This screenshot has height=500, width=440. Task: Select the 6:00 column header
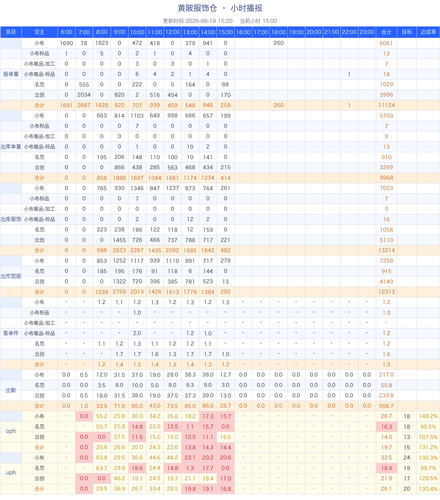click(x=66, y=32)
